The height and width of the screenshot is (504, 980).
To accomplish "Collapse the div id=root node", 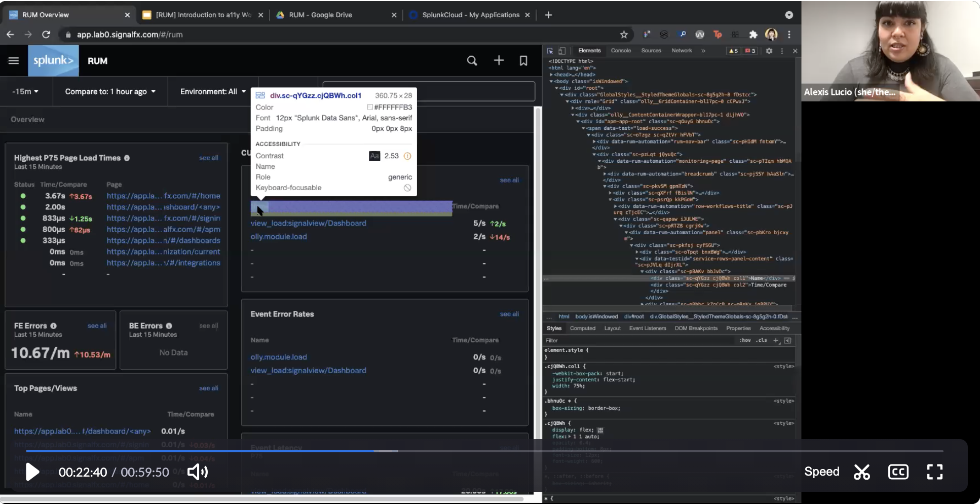I will (557, 88).
